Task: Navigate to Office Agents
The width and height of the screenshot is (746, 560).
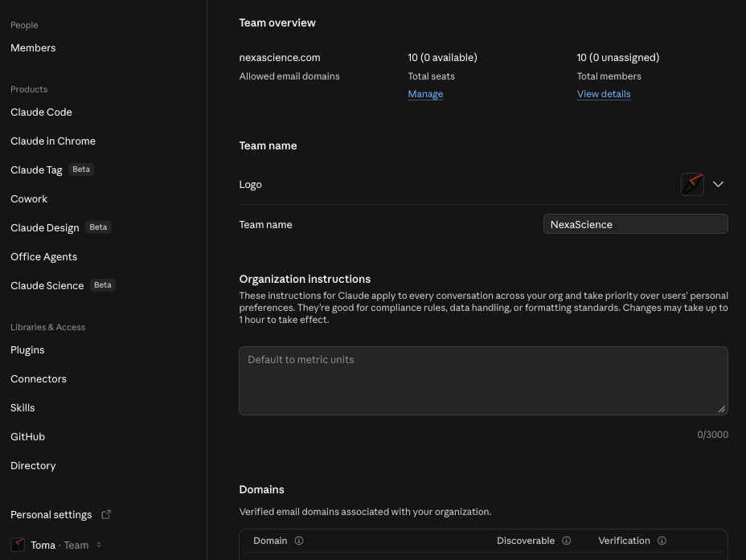Action: click(43, 257)
